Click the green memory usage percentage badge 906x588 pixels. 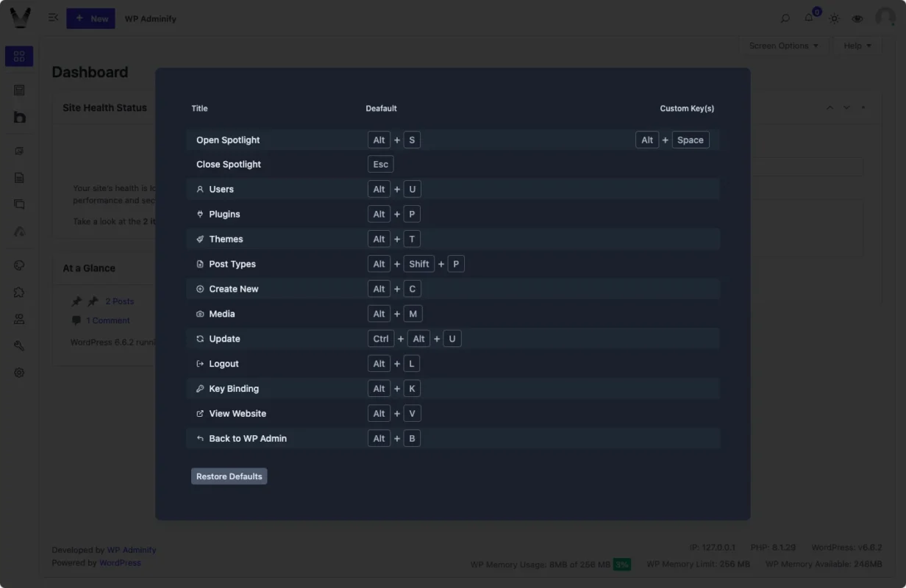coord(622,564)
